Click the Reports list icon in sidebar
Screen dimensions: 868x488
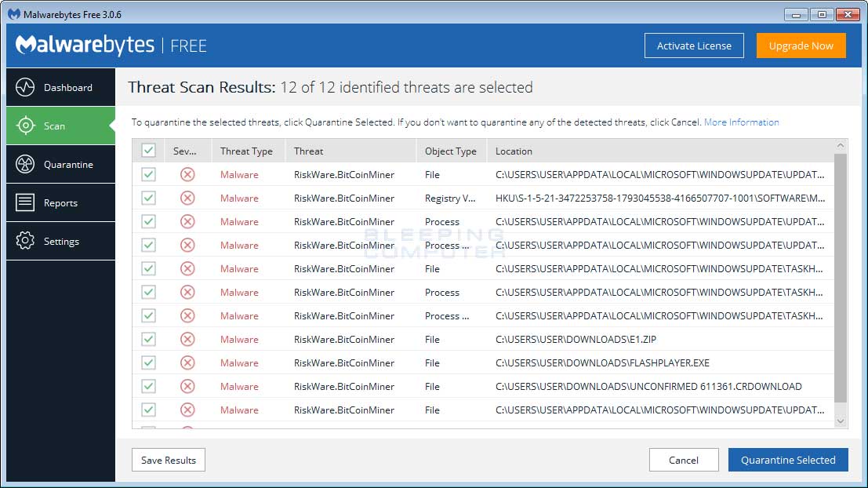pyautogui.click(x=25, y=202)
